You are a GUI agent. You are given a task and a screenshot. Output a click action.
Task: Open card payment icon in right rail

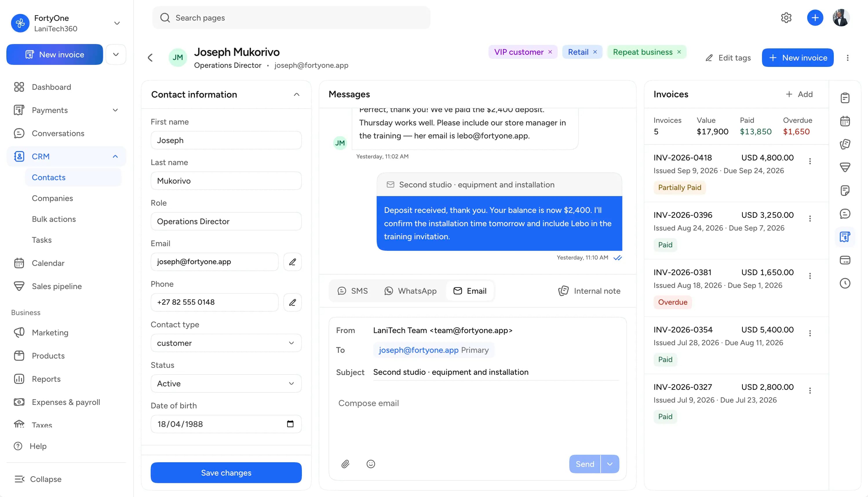(x=845, y=260)
